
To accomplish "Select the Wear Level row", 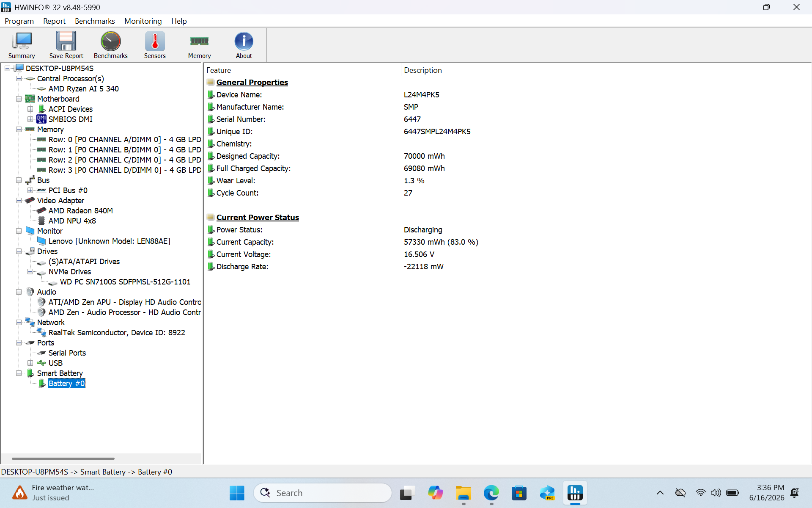I will (x=395, y=181).
